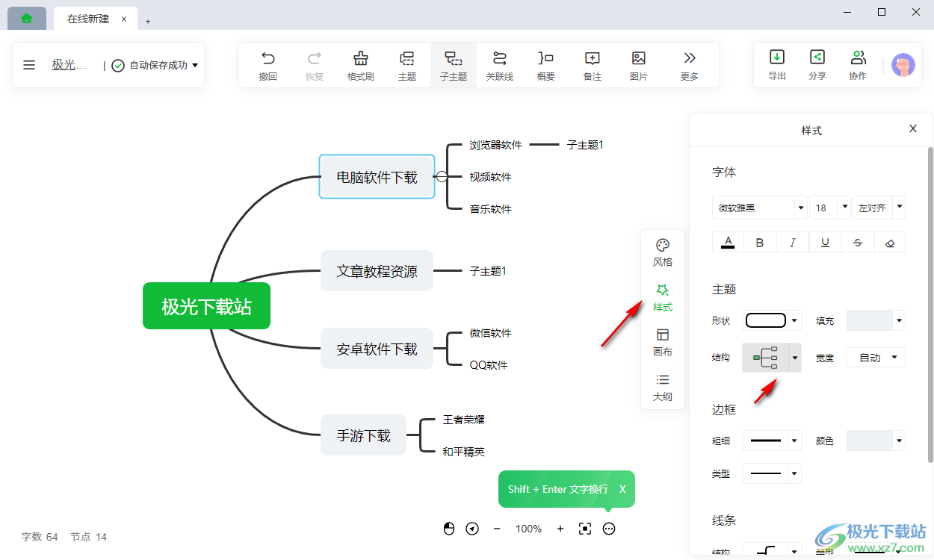Screen dimensions: 934x560
Task: Close the 样式 panel
Action: click(x=913, y=128)
